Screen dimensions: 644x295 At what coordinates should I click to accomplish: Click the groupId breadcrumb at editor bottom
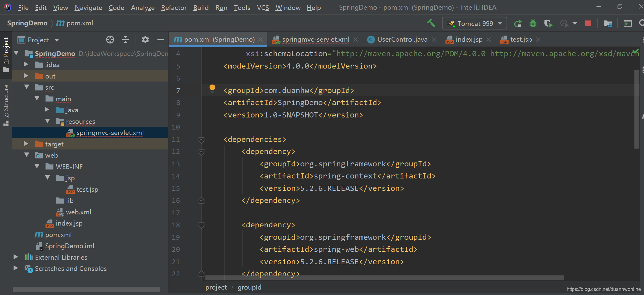click(x=249, y=287)
